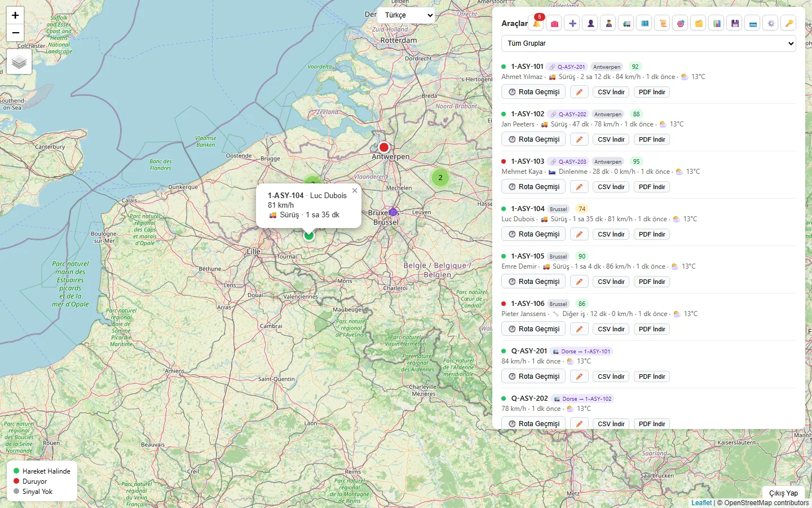Select vehicle name 1-ASY-103 in list

pyautogui.click(x=528, y=161)
